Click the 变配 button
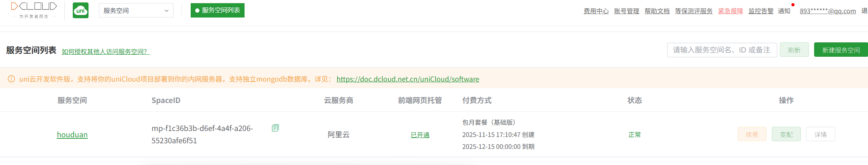 (x=786, y=134)
